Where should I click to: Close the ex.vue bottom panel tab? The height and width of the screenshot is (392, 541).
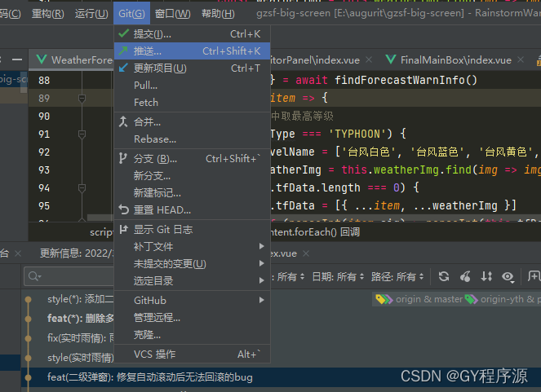pos(306,253)
